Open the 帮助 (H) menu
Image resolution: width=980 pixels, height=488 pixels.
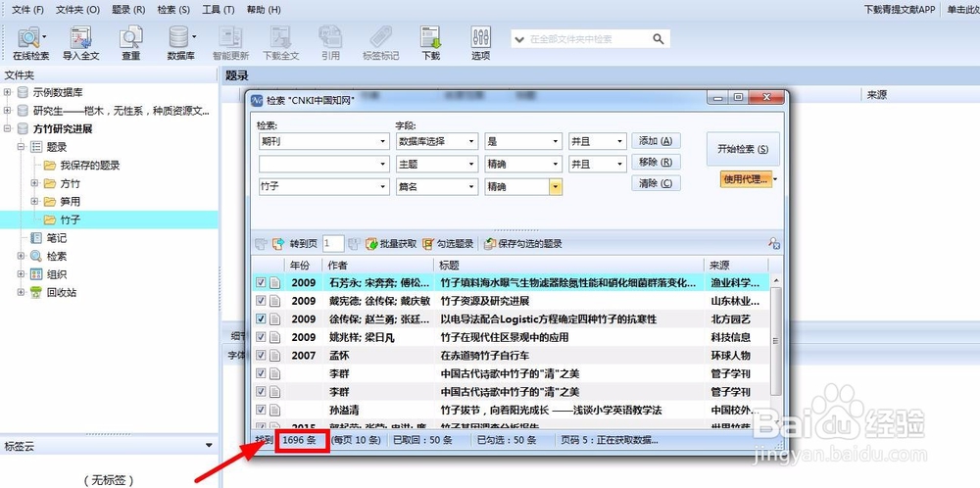(264, 10)
